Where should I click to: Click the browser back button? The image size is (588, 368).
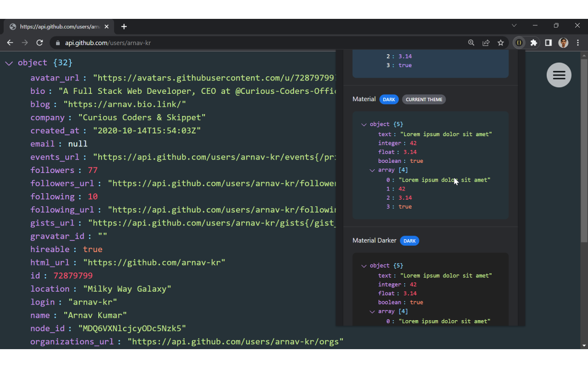[10, 42]
